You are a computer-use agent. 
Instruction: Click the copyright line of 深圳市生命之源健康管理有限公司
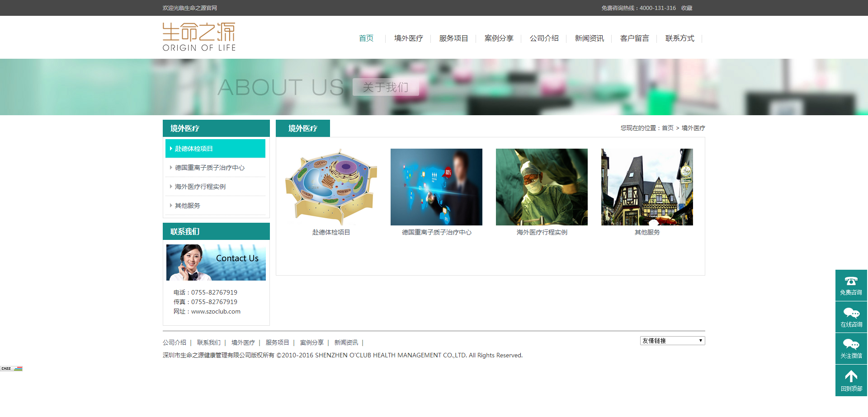tap(343, 356)
